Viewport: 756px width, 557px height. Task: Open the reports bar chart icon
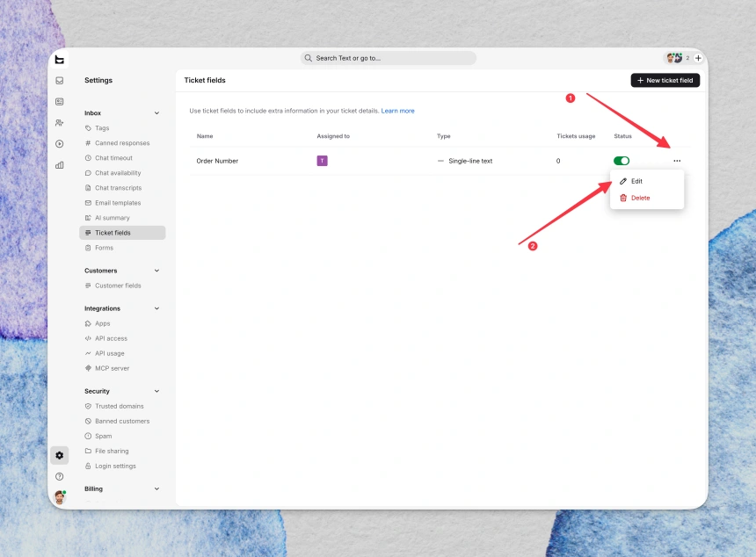point(59,165)
